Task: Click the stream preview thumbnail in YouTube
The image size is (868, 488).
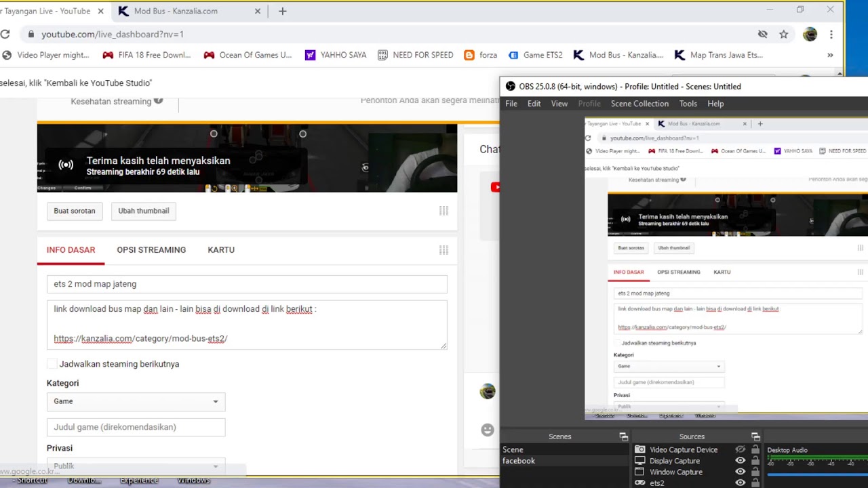Action: point(247,158)
